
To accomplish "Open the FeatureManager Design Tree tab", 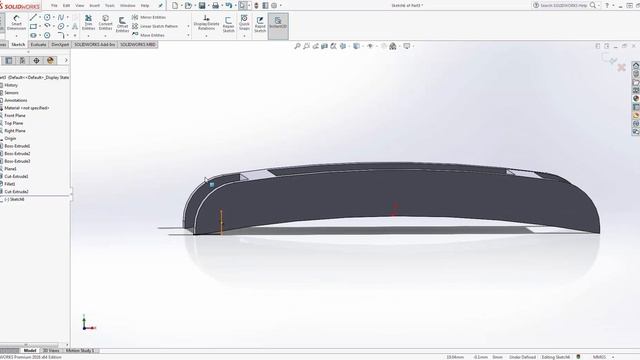I will tap(9, 60).
